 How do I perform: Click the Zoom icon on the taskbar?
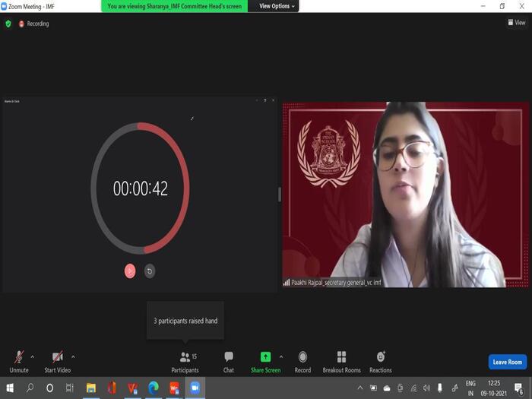click(195, 388)
